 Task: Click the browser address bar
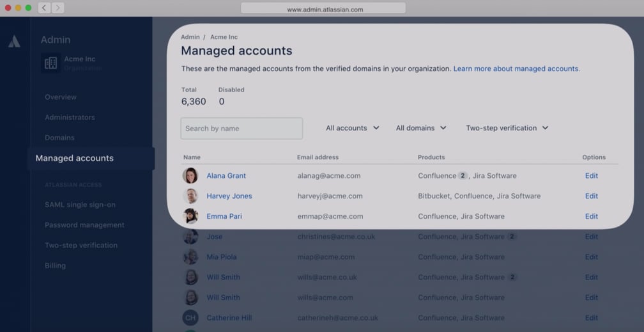pyautogui.click(x=323, y=8)
